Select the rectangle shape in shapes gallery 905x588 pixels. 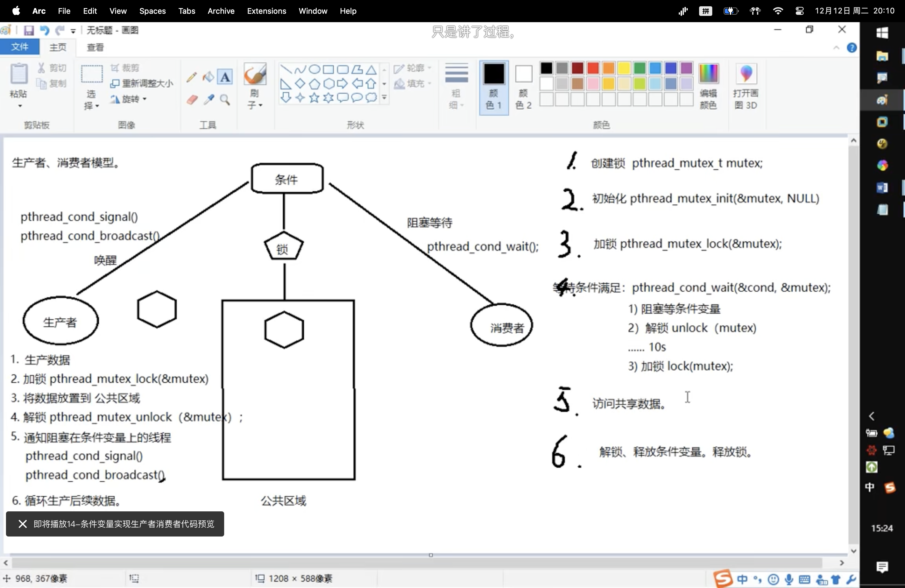(328, 69)
